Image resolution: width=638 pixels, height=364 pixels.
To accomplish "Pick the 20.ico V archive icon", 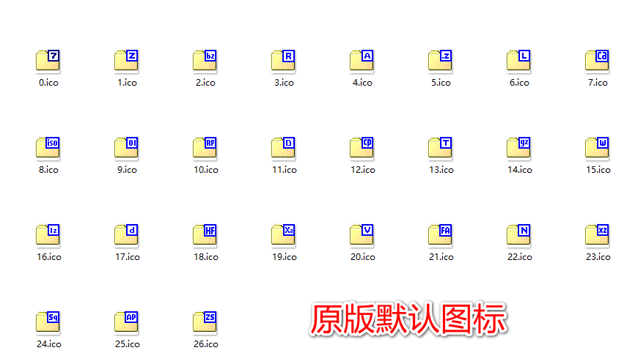I will (362, 236).
